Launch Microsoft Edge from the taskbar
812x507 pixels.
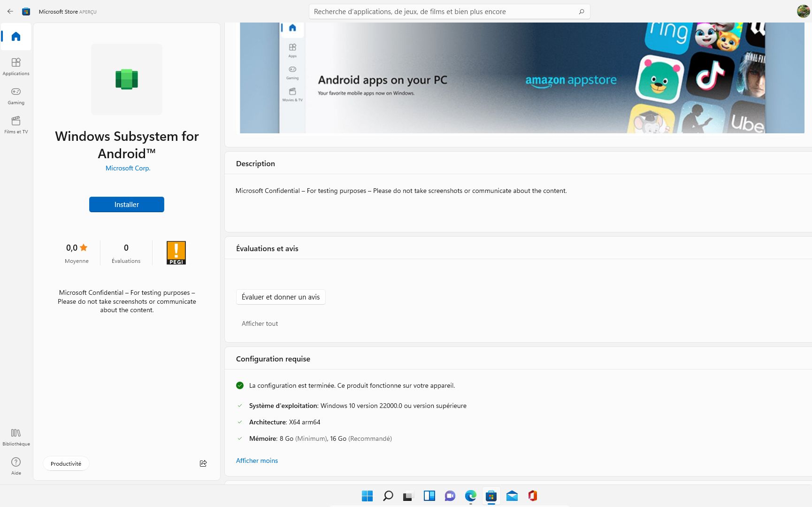click(470, 496)
